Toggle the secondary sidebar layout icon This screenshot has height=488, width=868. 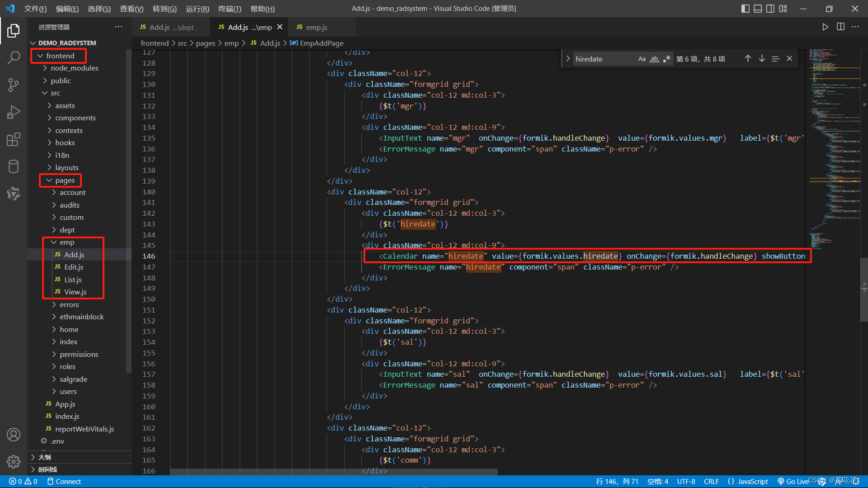coord(770,9)
